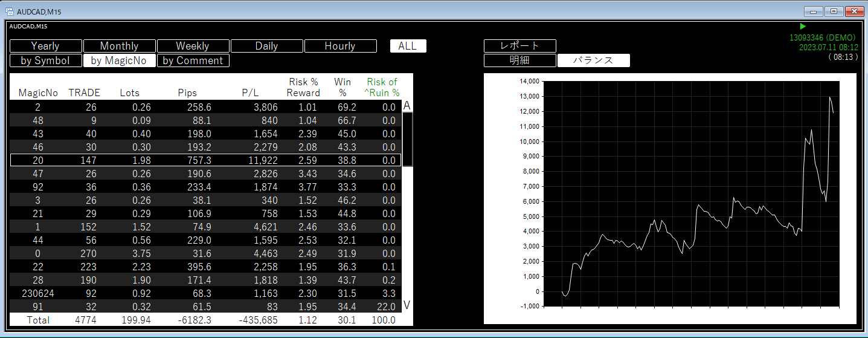
Task: Select the MagicNo 22 row
Action: point(205,267)
